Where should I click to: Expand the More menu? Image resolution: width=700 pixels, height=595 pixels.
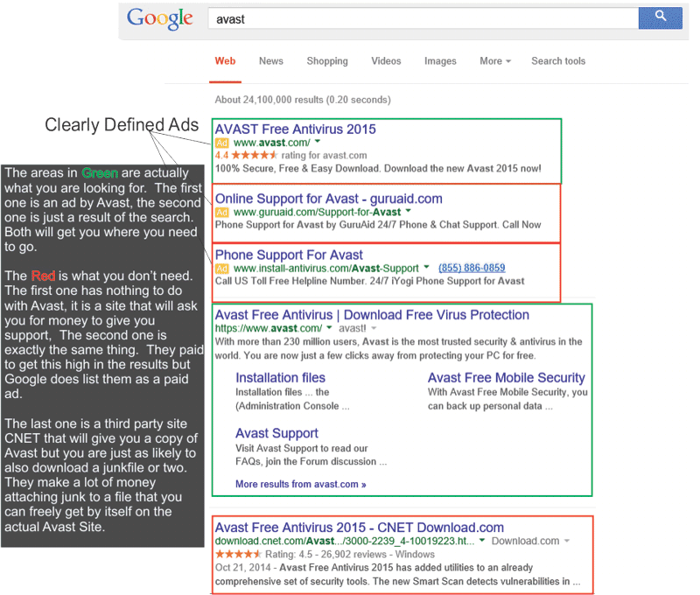click(x=495, y=61)
